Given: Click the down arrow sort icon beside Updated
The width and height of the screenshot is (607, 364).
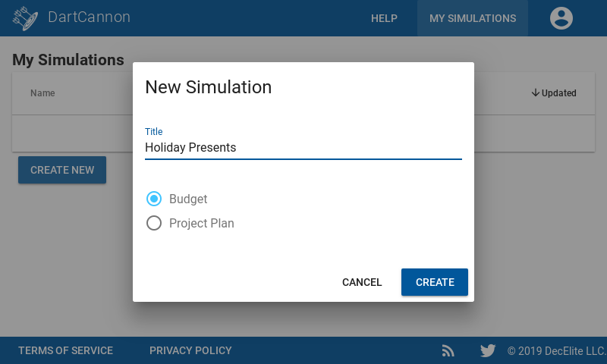Looking at the screenshot, I should tap(536, 93).
